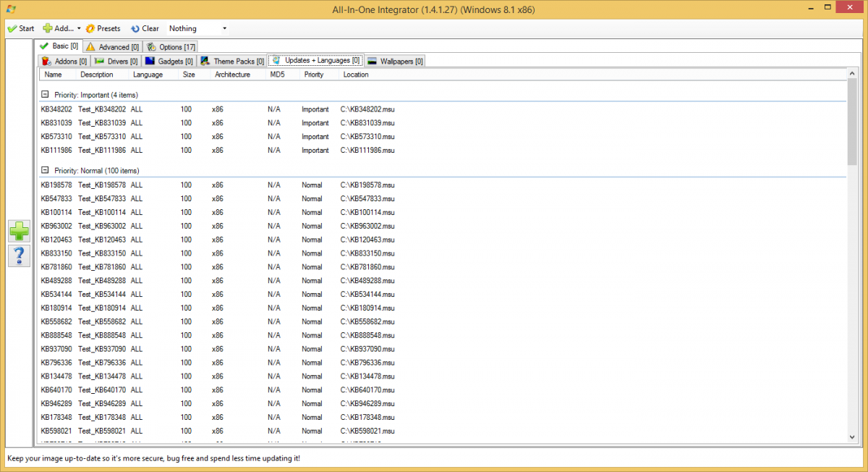Sort by the MD5 column header
Image resolution: width=868 pixels, height=472 pixels.
(x=282, y=75)
